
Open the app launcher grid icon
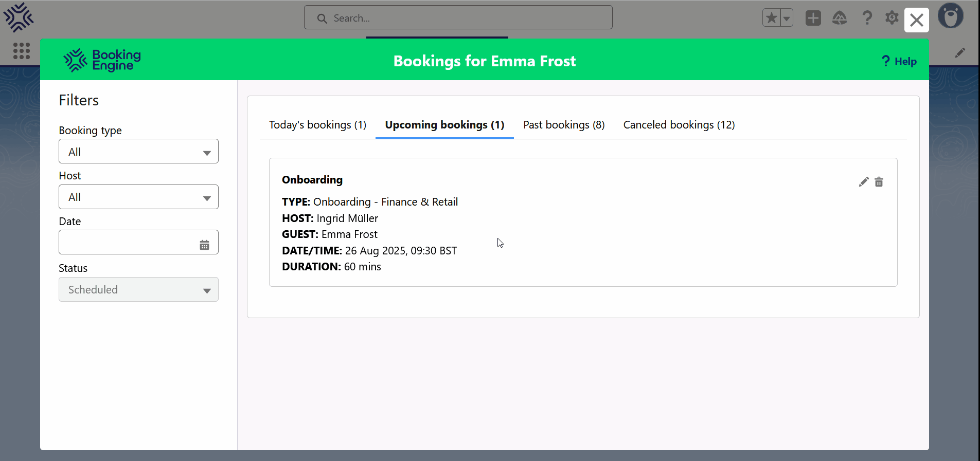[21, 51]
